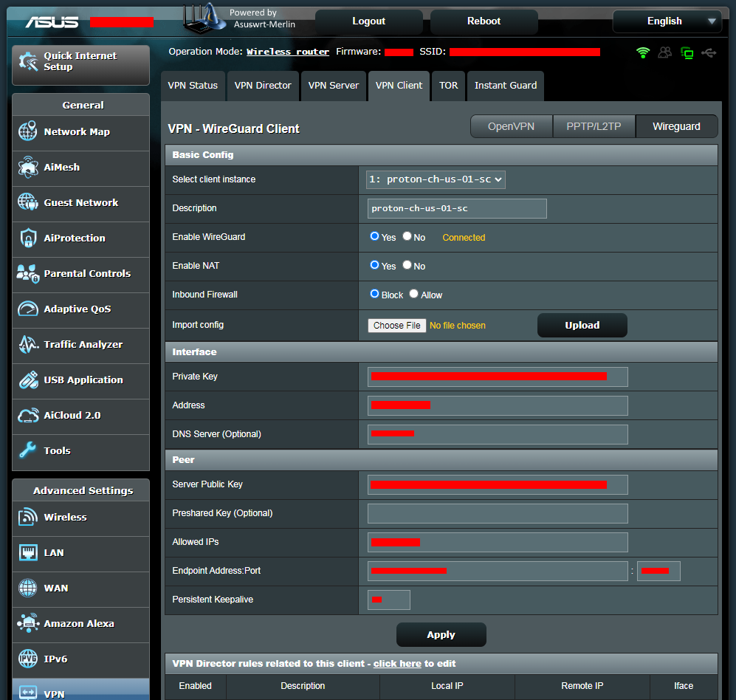This screenshot has height=700, width=736.
Task: Click the Private Key input field
Action: pos(498,377)
